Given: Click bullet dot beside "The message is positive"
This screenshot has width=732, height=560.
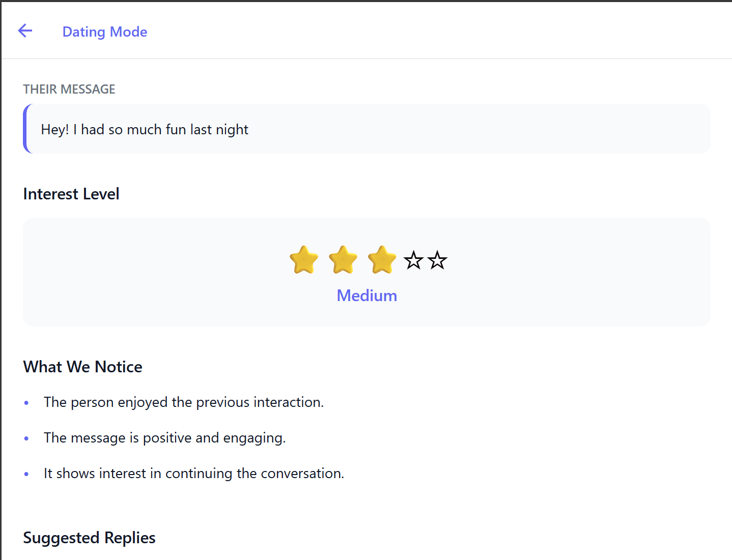Looking at the screenshot, I should click(x=26, y=438).
